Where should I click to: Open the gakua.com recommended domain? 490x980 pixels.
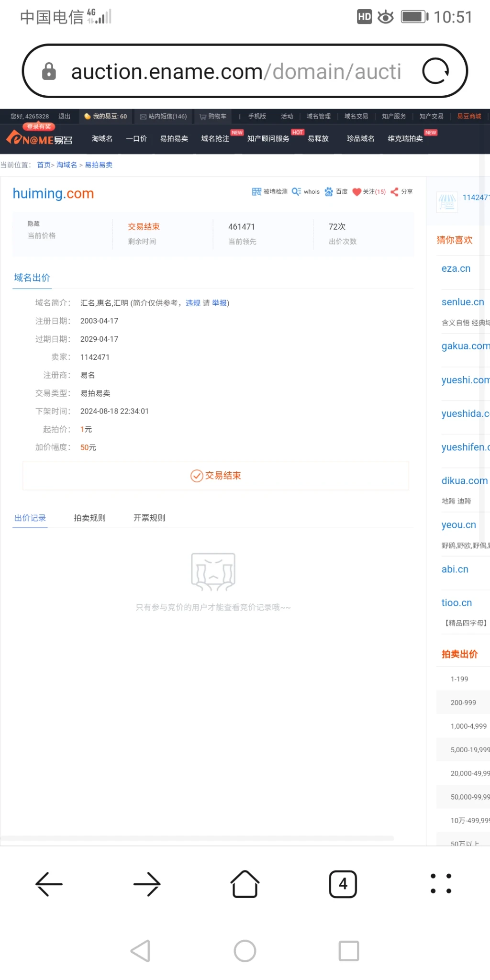point(465,346)
